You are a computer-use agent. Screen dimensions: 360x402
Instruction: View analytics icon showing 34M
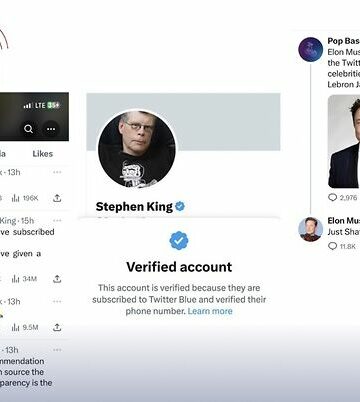click(16, 279)
